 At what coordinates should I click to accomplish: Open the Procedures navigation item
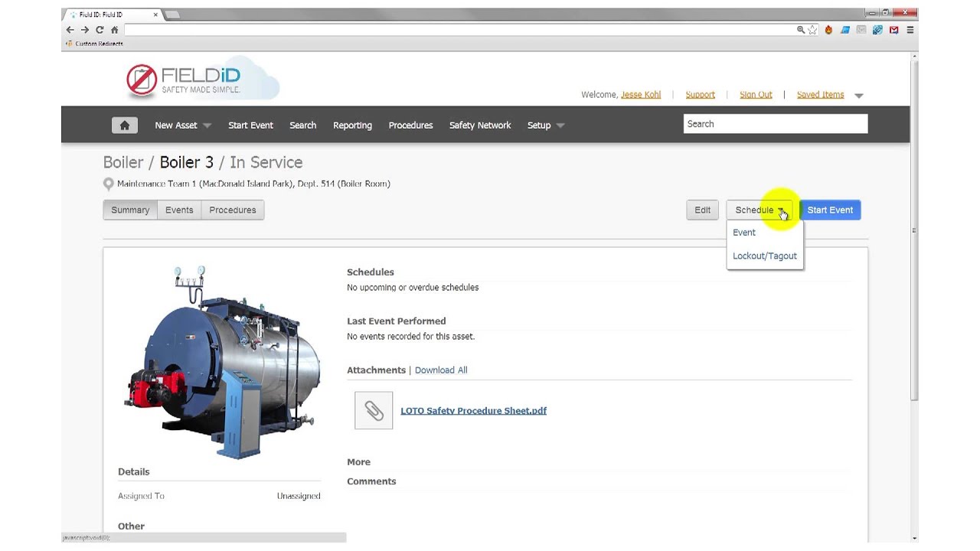point(410,126)
